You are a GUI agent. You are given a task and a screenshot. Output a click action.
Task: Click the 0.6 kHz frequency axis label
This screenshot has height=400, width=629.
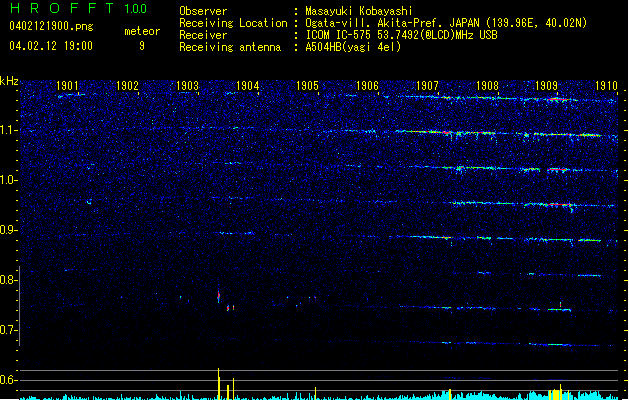pos(8,380)
